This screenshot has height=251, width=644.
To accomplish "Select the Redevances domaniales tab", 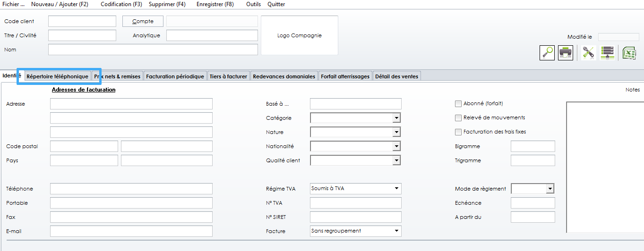I will [283, 76].
